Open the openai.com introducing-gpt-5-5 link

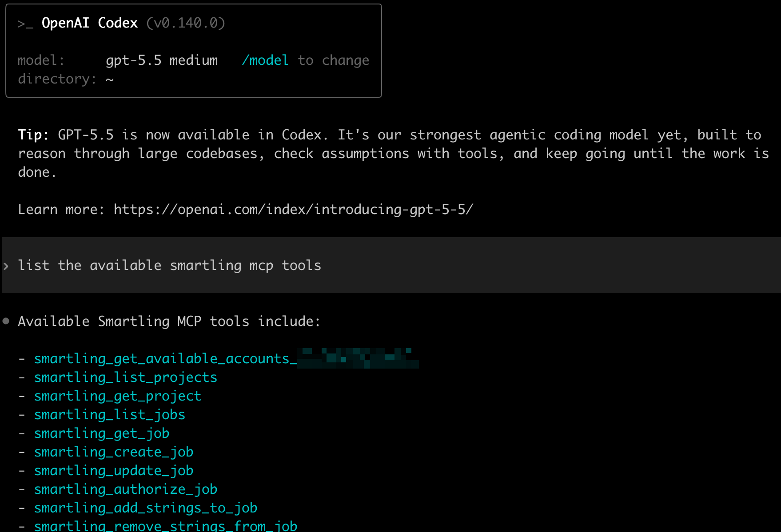tap(294, 209)
